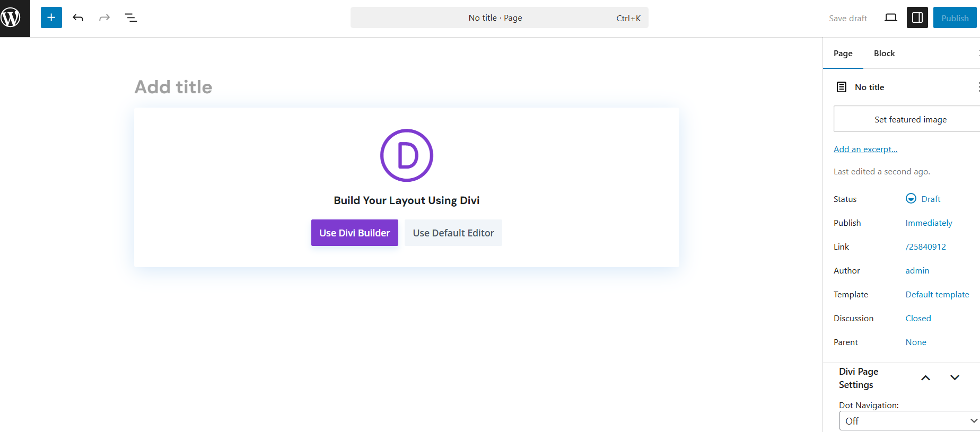Image resolution: width=980 pixels, height=432 pixels.
Task: Set the Parent page from None
Action: pos(916,342)
